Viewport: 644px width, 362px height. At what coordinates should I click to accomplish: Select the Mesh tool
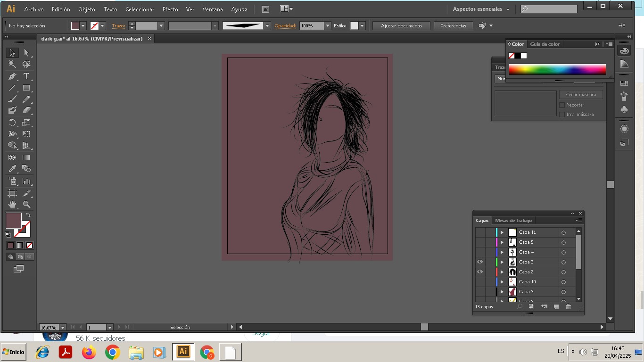pyautogui.click(x=12, y=157)
